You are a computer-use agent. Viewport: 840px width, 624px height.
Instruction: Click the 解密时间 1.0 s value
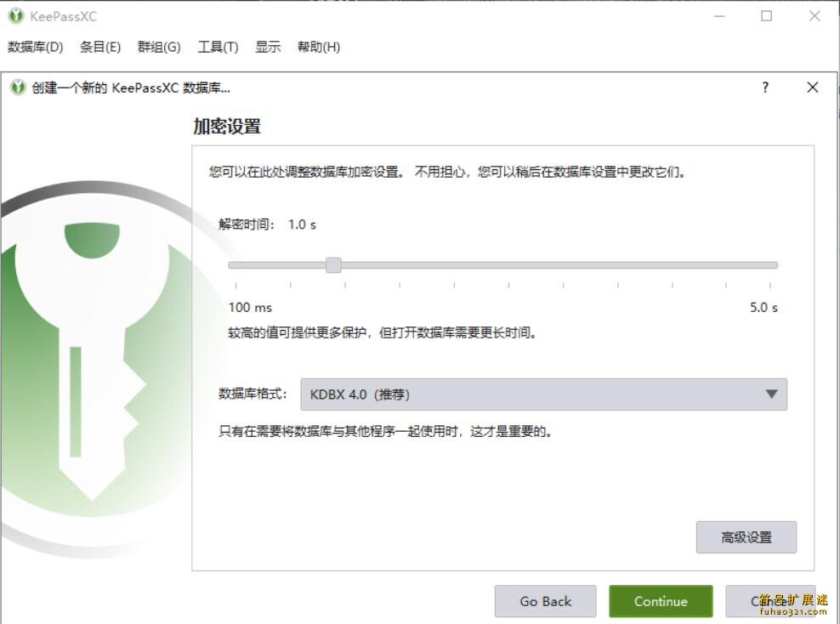coord(302,224)
